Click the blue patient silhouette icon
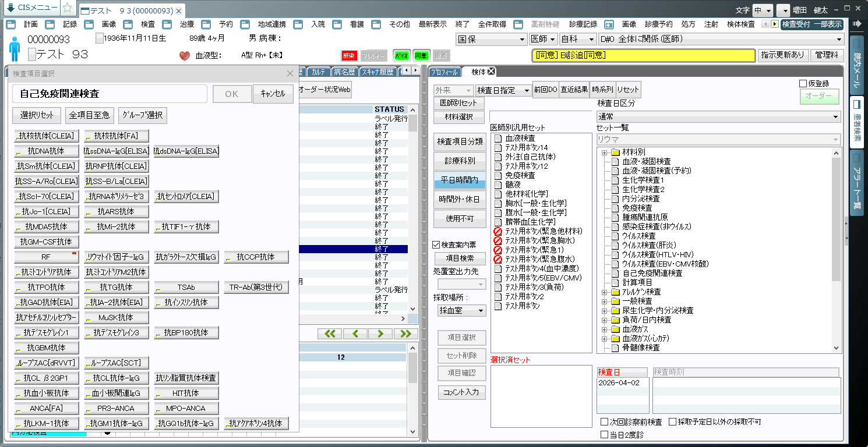 tap(15, 48)
